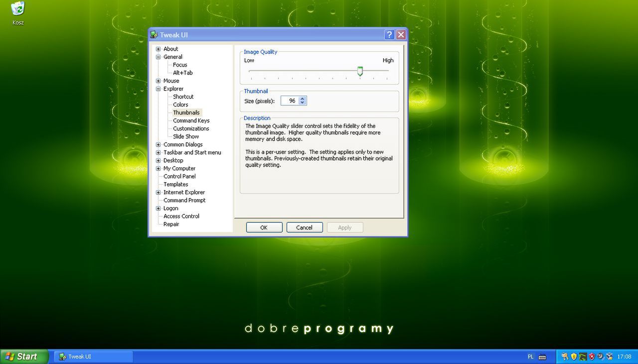Image resolution: width=638 pixels, height=364 pixels.
Task: Open the volume control from the system tray
Action: [600, 357]
